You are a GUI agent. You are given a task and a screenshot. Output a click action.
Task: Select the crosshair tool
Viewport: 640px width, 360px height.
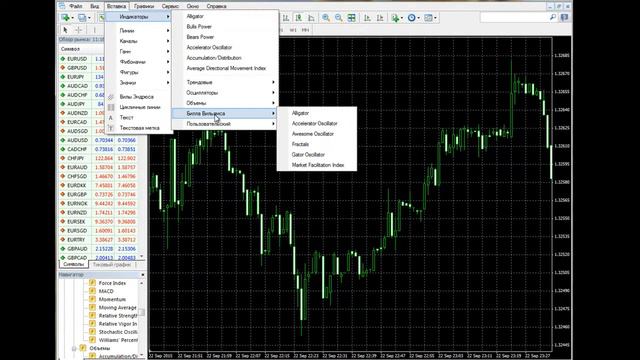coord(79,30)
